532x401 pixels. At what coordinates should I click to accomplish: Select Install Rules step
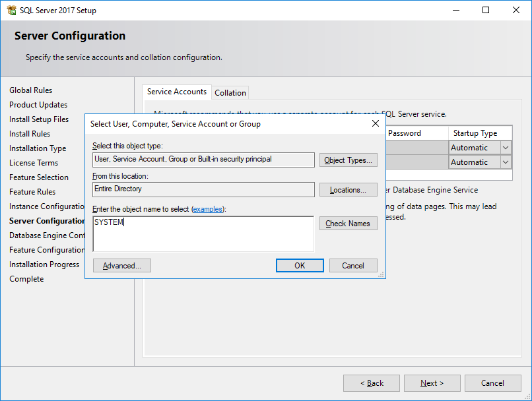click(x=30, y=134)
